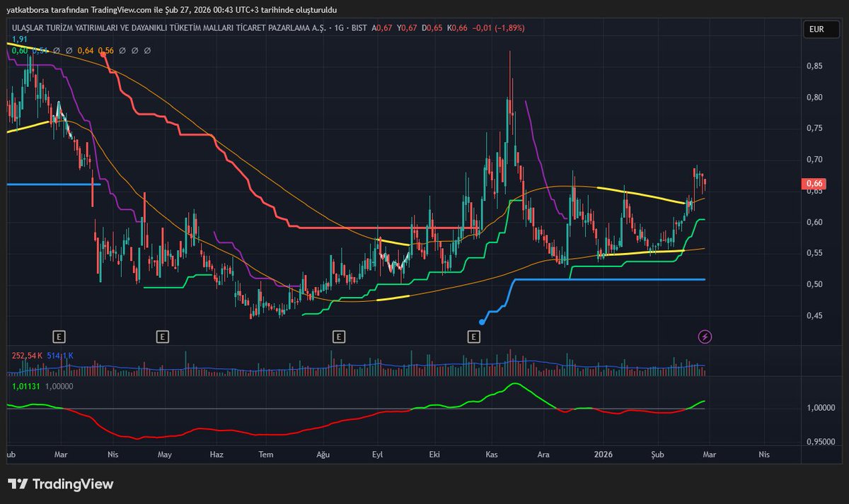849x504 pixels.
Task: Click the red 252,54 K volume value
Action: pyautogui.click(x=26, y=356)
